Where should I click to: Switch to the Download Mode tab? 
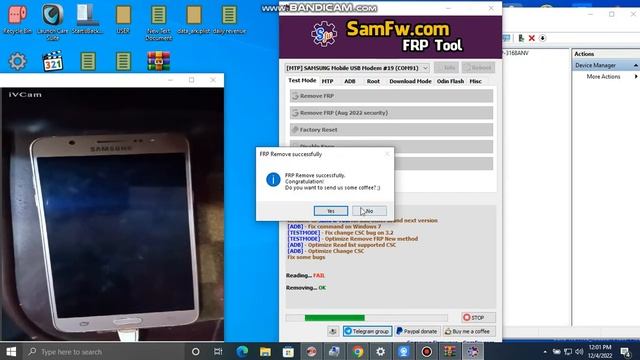pos(410,81)
